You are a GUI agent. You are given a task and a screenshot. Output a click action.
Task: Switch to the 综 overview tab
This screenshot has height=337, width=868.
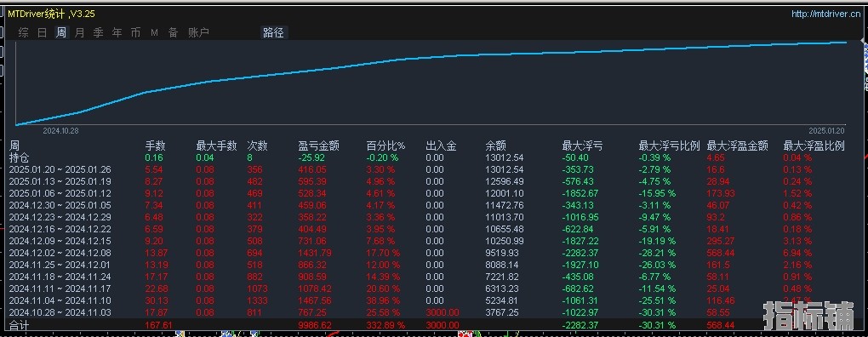point(23,32)
